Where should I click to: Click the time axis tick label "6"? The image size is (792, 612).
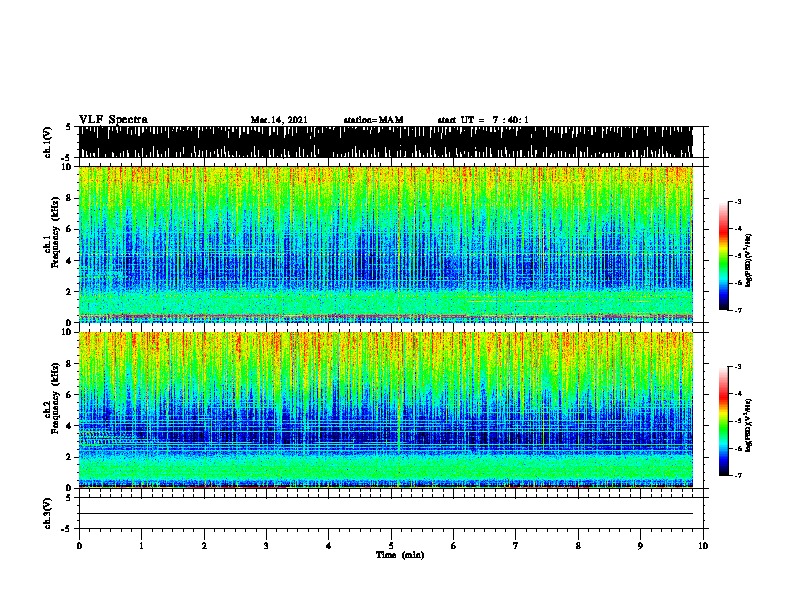(x=454, y=546)
